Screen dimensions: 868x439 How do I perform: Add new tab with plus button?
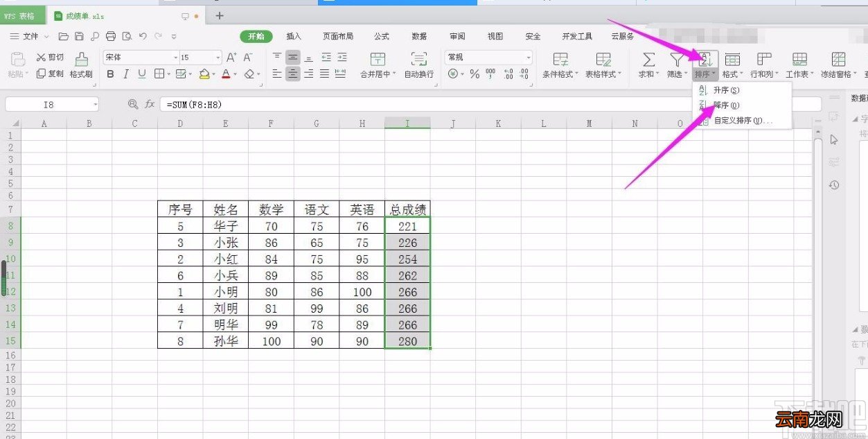tap(220, 15)
